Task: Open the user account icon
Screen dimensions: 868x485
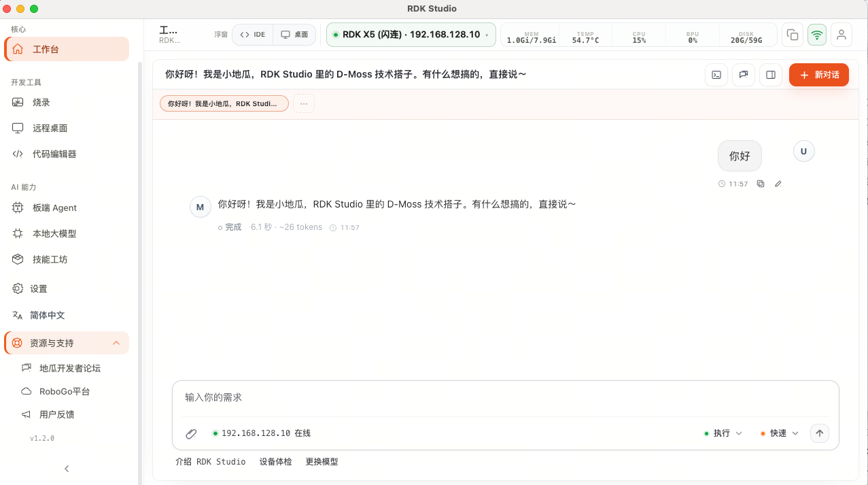Action: pos(841,35)
